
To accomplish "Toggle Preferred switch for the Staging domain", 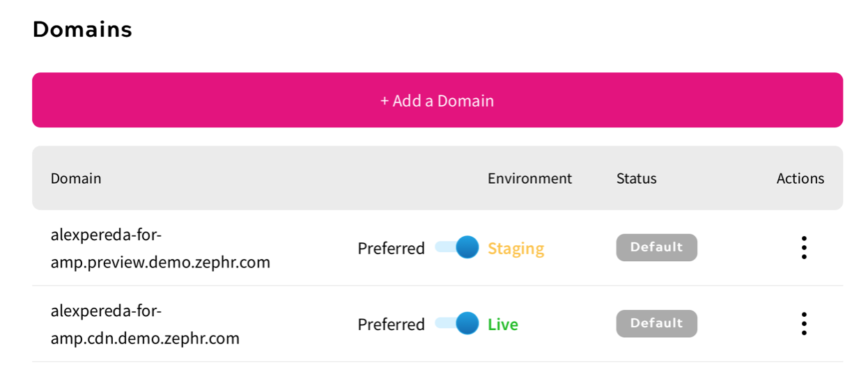I will (458, 247).
